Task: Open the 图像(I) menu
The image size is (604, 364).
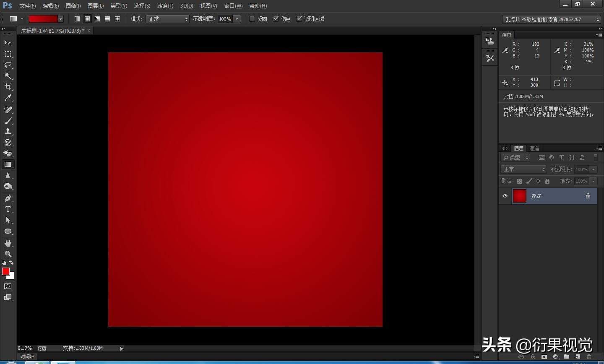Action: point(73,5)
